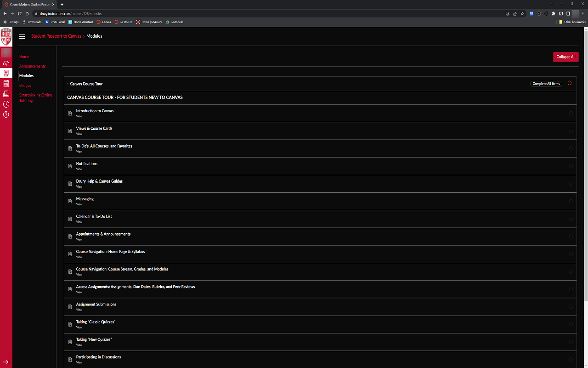This screenshot has width=588, height=368.
Task: Click completion circle for Introduction to Canvas
Action: point(571,113)
